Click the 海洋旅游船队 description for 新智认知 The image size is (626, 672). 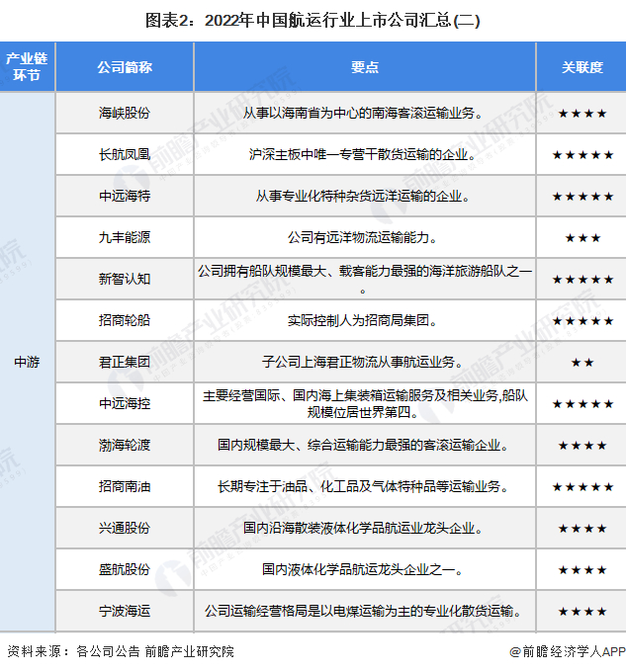click(365, 279)
